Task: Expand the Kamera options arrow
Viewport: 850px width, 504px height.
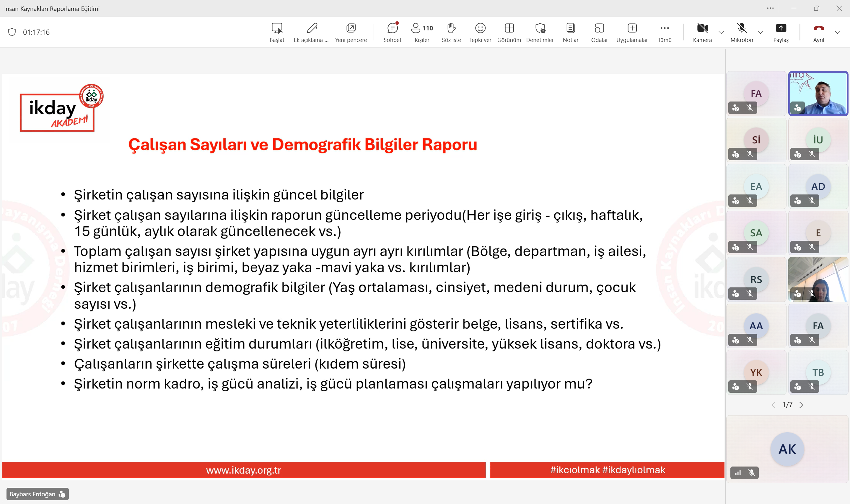Action: click(x=721, y=32)
